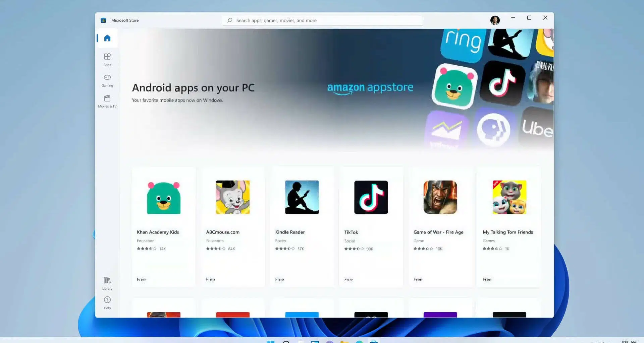
Task: Click the Game of War - Fire Age title
Action: click(438, 232)
